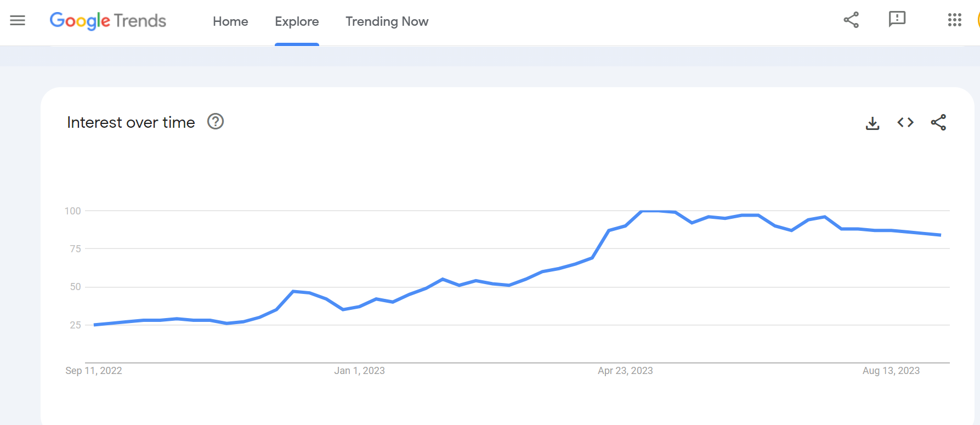Open the embed code icon
The image size is (980, 425).
905,122
